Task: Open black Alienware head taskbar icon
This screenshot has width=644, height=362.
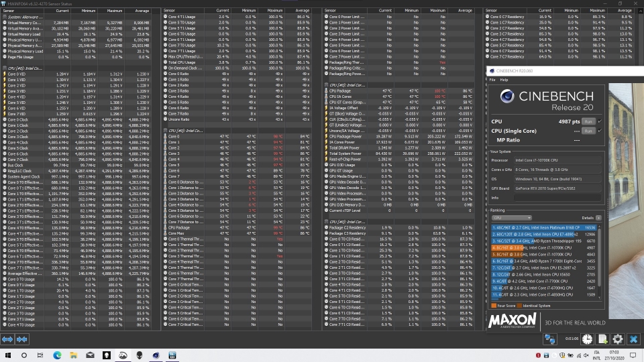Action: [x=140, y=355]
